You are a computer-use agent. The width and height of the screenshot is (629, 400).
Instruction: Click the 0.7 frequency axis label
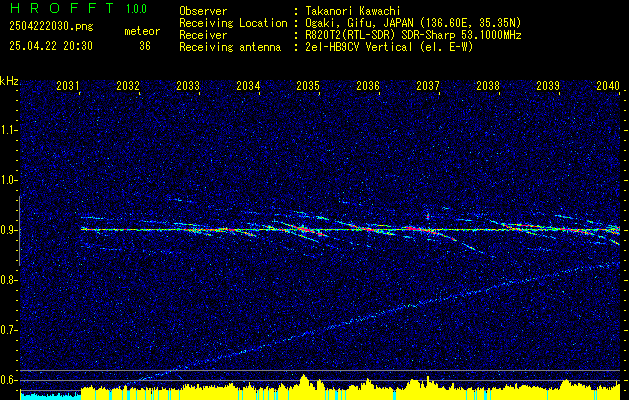point(9,330)
